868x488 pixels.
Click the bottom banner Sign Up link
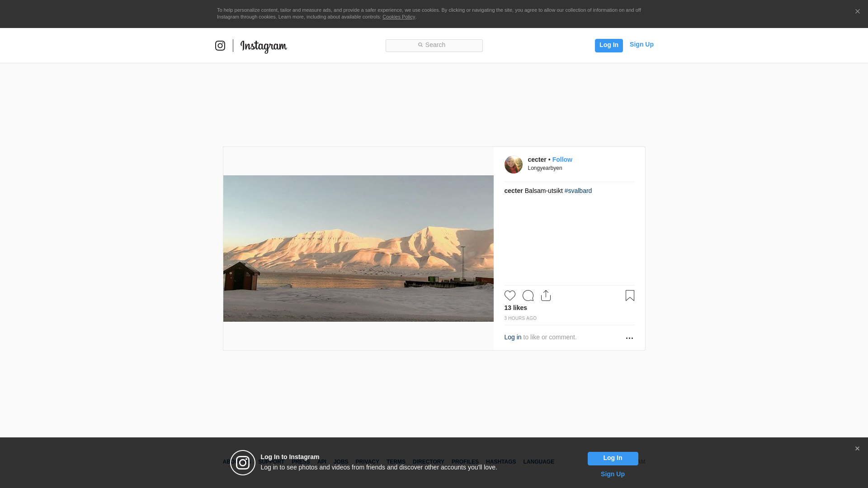coord(613,474)
